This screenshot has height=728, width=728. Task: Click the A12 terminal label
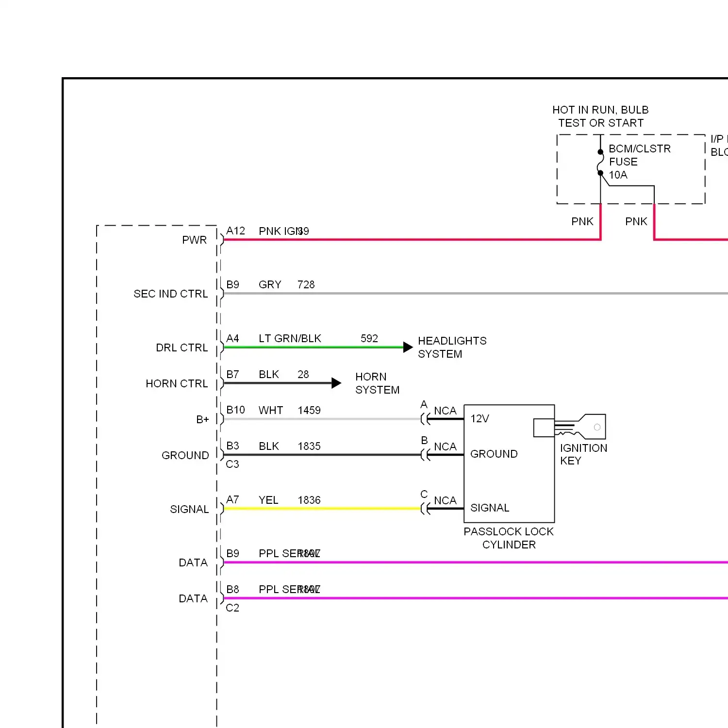pyautogui.click(x=235, y=231)
